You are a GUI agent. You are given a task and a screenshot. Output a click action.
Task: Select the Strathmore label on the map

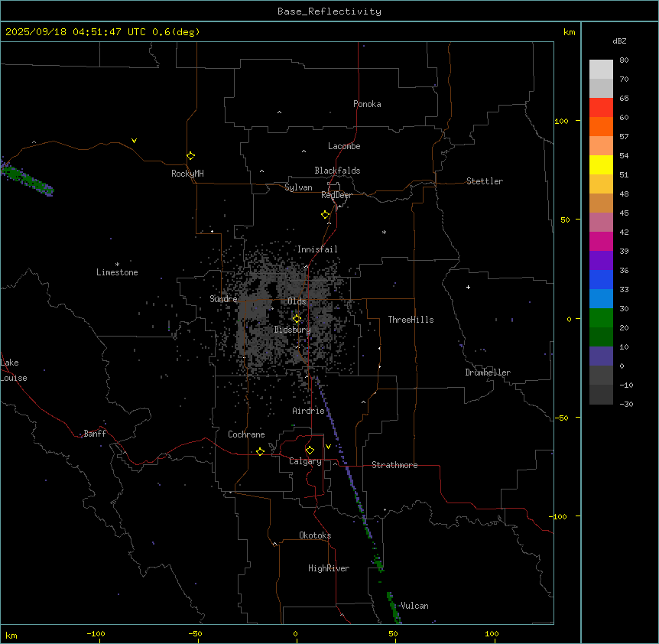tap(394, 465)
